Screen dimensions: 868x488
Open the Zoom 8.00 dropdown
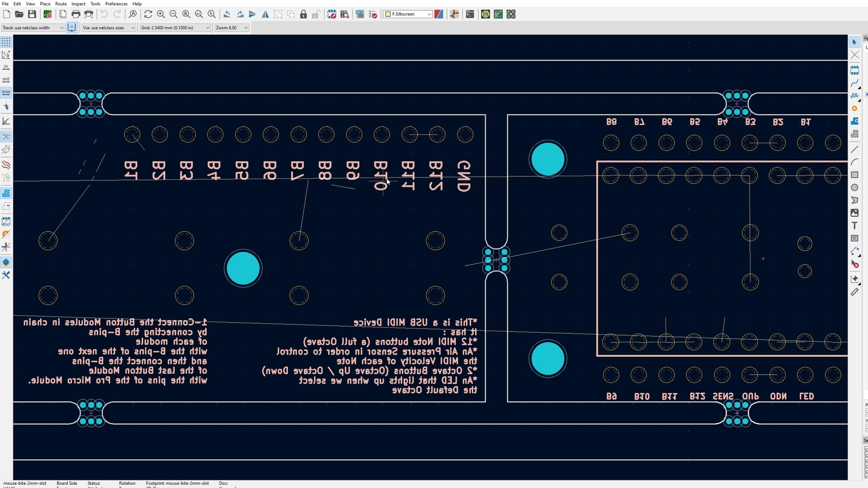pos(232,28)
